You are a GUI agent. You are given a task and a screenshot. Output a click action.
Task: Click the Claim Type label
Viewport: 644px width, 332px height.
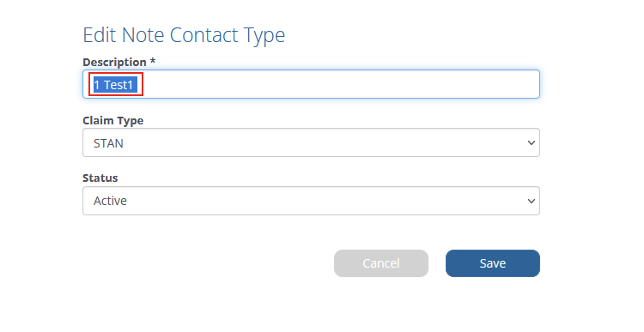point(113,121)
